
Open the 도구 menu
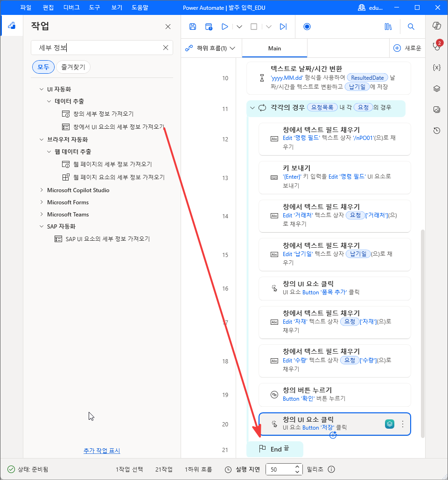pos(95,7)
